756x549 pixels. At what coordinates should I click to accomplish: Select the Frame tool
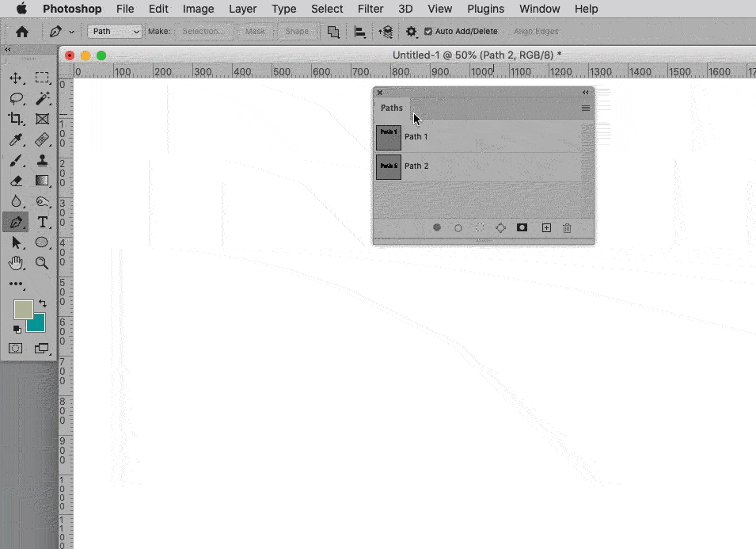pyautogui.click(x=42, y=119)
